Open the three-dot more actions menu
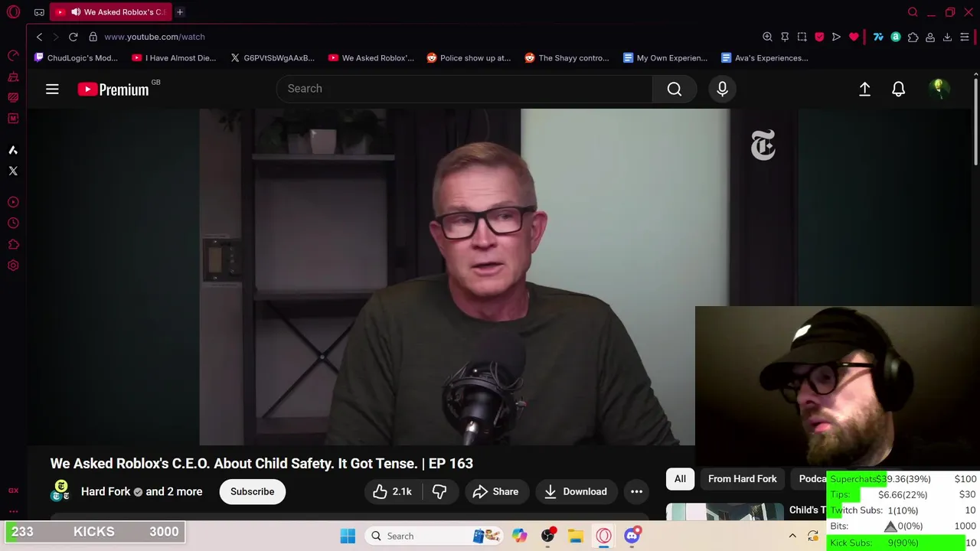 click(x=636, y=491)
